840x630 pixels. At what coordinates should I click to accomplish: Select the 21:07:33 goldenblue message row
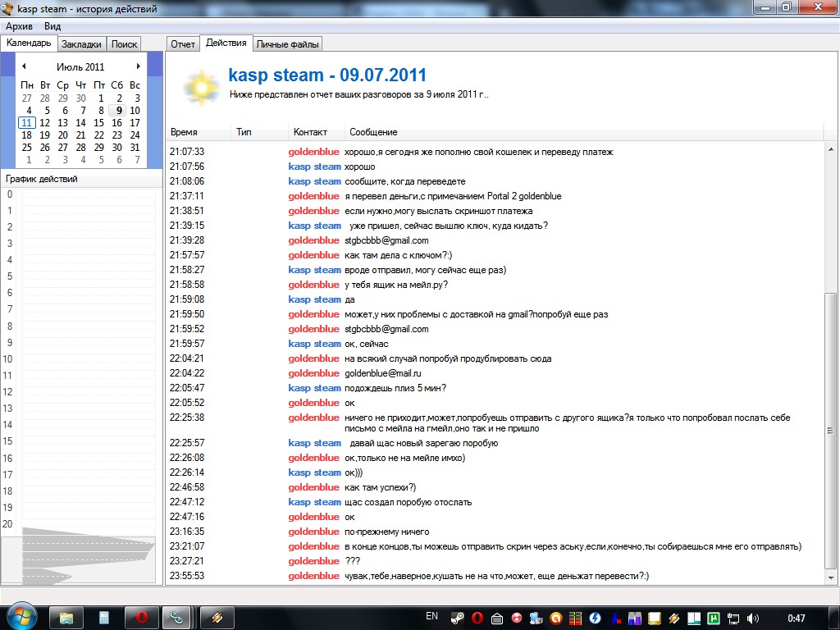pyautogui.click(x=495, y=152)
